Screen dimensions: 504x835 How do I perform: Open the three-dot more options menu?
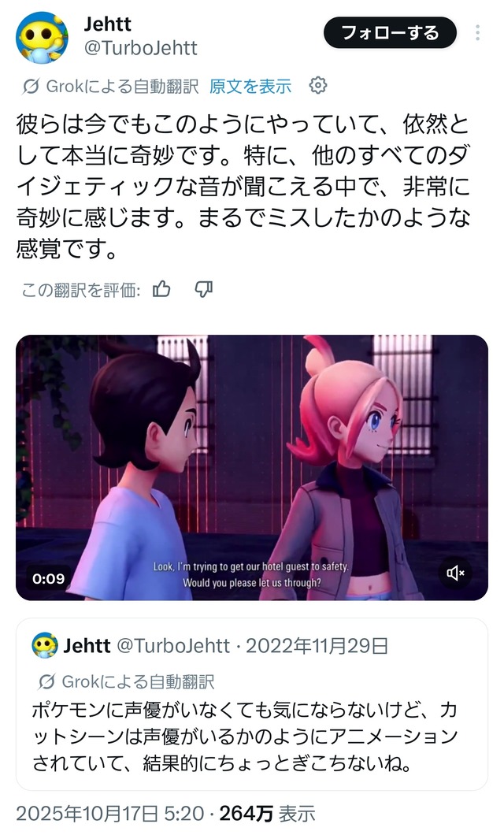coord(477,33)
